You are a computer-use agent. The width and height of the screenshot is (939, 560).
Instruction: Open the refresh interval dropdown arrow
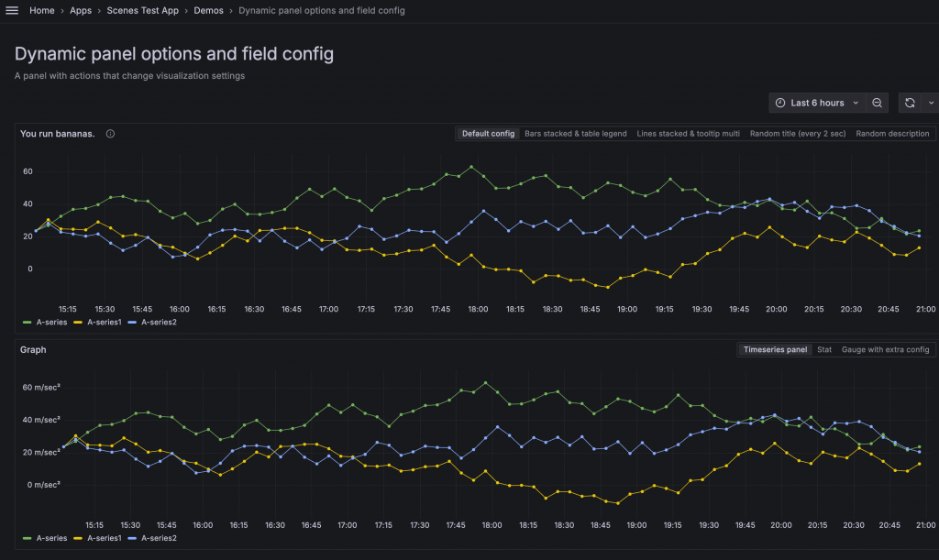931,103
